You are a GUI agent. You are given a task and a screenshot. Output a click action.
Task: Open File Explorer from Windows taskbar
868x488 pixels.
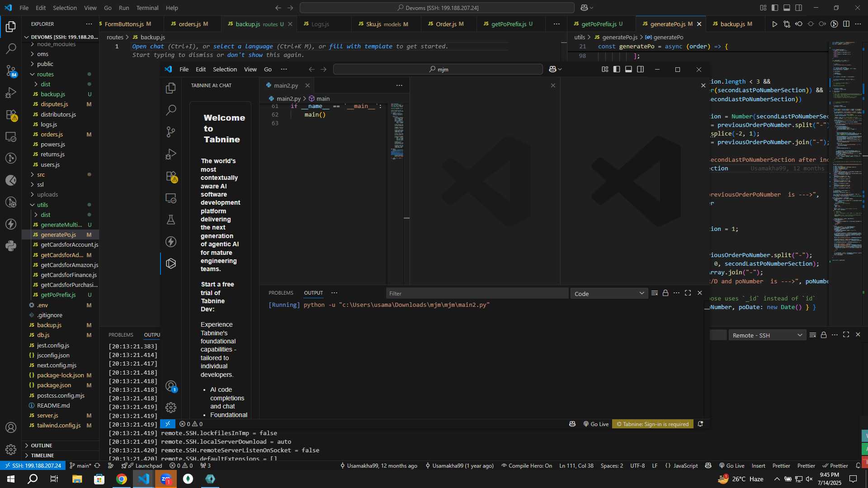[77, 479]
